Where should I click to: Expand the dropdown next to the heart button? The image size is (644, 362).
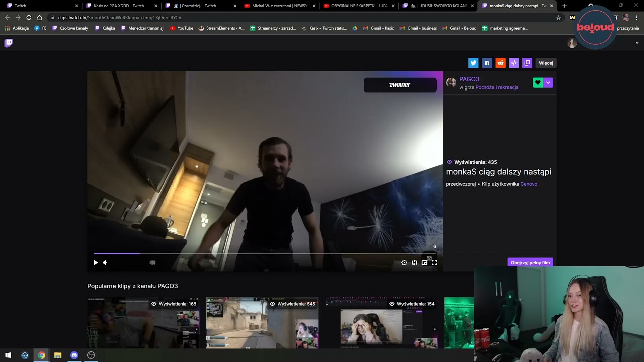[x=548, y=83]
